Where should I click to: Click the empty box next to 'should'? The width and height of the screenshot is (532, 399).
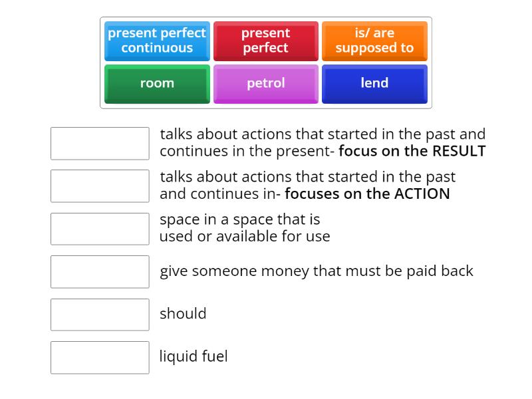(x=100, y=315)
